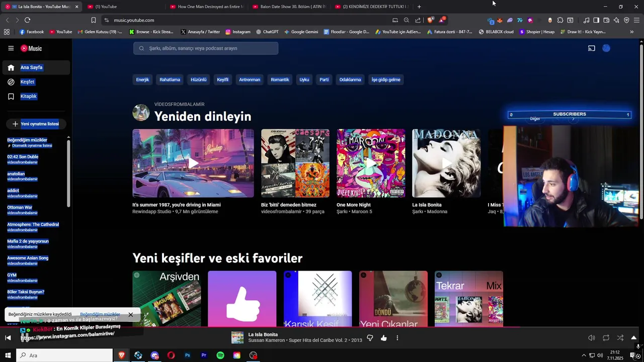644x362 pixels.
Task: Click the Keşfet compass icon
Action: [11, 82]
